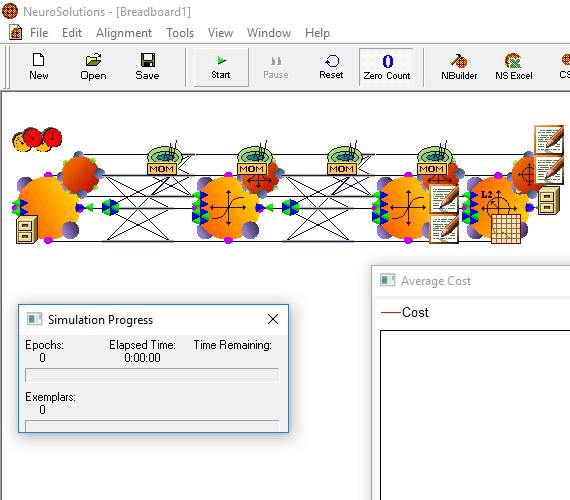Image resolution: width=570 pixels, height=500 pixels.
Task: Close the Simulation Progress dialog
Action: pyautogui.click(x=273, y=319)
